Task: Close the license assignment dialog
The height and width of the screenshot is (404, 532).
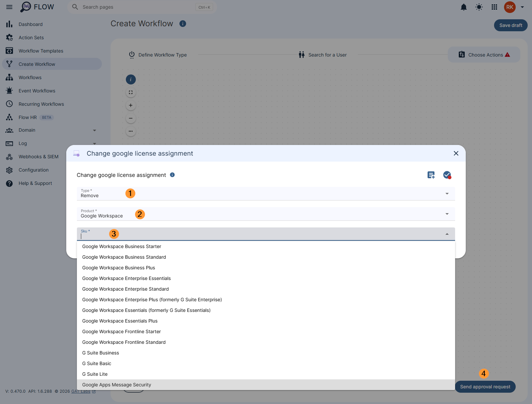Action: (x=456, y=153)
